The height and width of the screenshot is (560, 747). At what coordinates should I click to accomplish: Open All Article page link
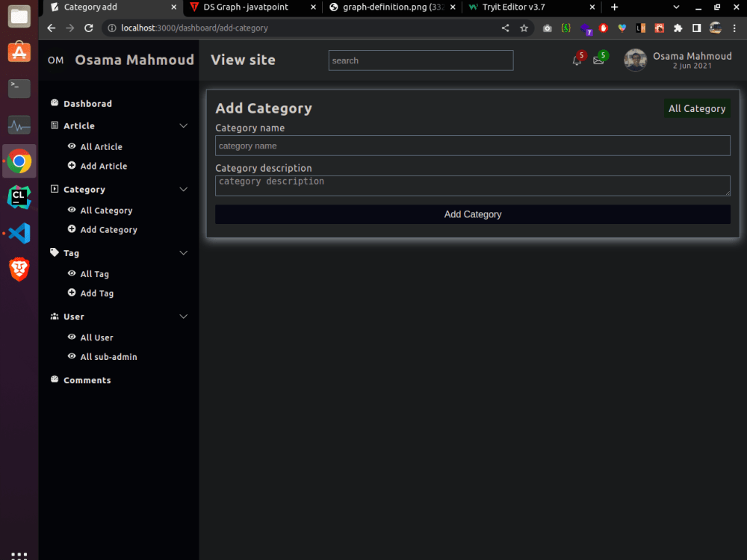pyautogui.click(x=101, y=146)
